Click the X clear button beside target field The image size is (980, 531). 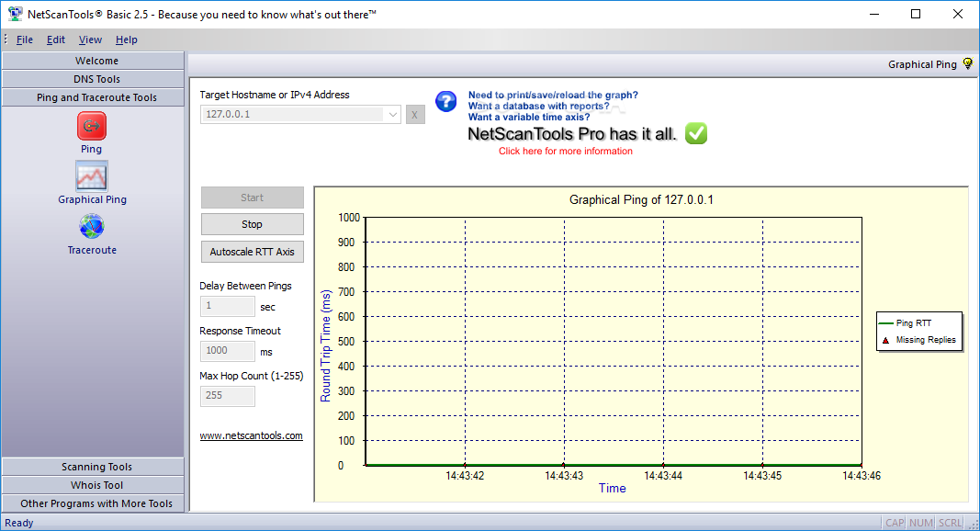(x=415, y=115)
